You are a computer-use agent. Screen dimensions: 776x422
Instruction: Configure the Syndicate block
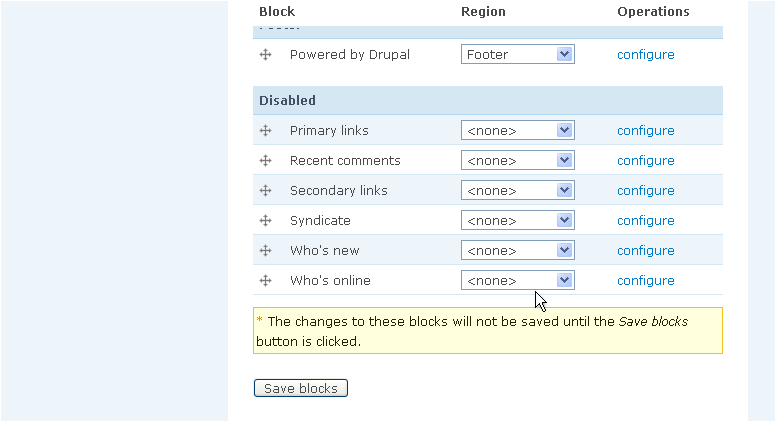point(645,221)
